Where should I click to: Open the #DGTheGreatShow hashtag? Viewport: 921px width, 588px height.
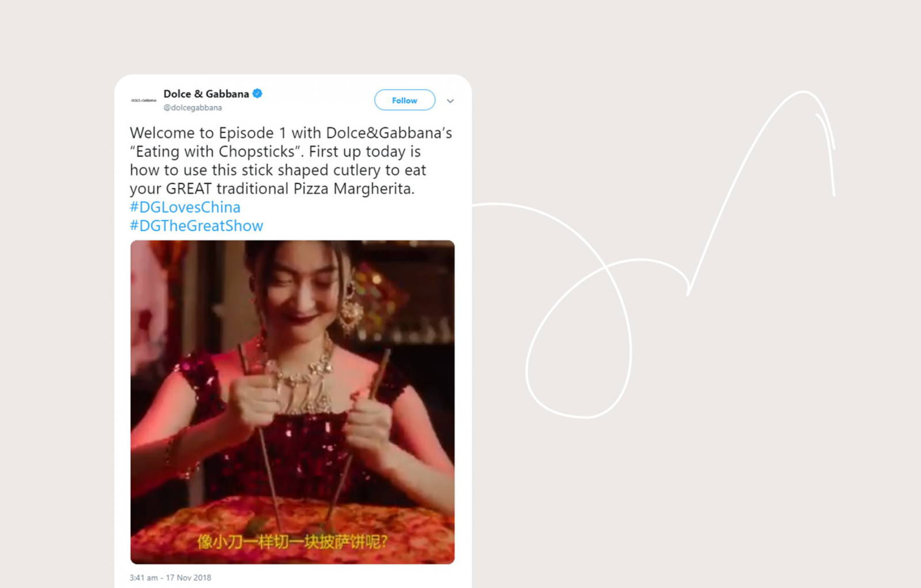(196, 226)
